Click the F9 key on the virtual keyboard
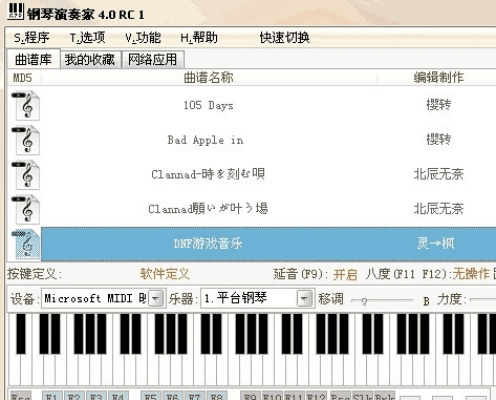Viewport: 496px width, 400px height. click(250, 395)
